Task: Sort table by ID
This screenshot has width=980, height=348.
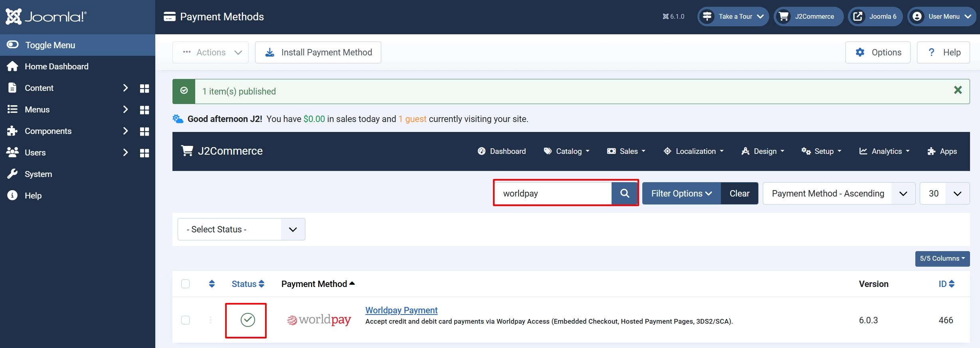Action: (946, 284)
